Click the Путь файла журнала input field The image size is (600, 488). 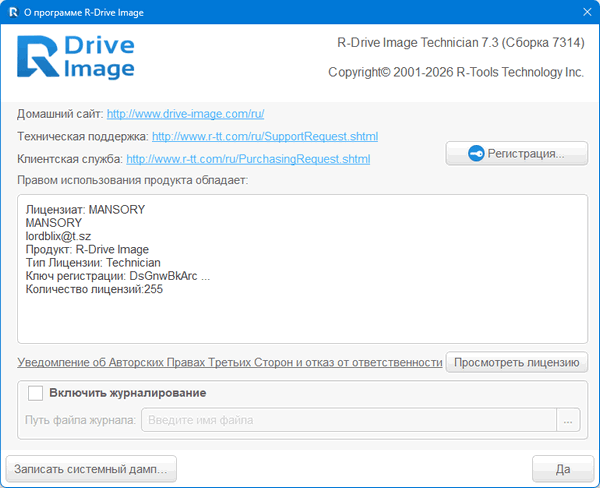pos(348,420)
